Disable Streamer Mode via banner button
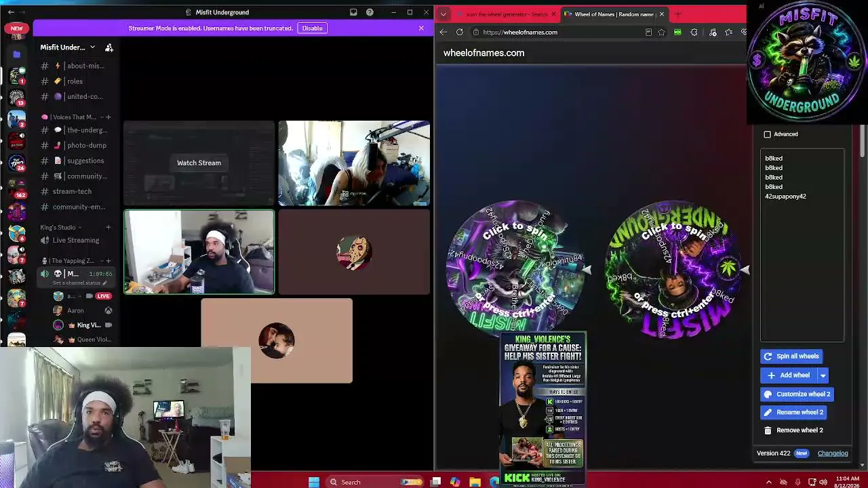868x488 pixels. (x=312, y=28)
